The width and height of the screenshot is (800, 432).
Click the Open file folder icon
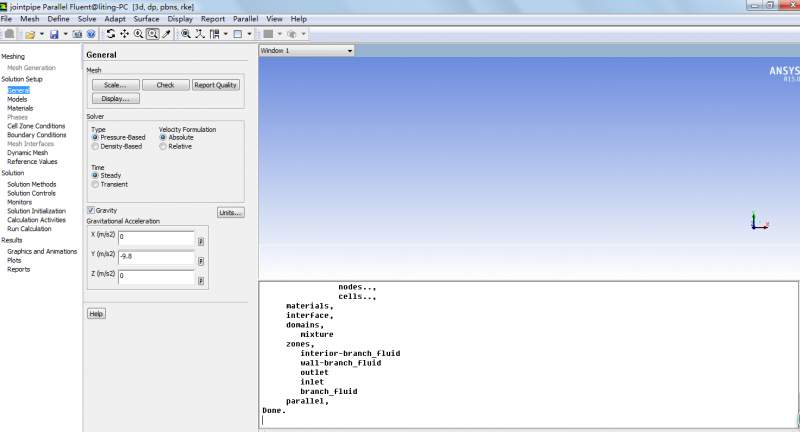[30, 34]
